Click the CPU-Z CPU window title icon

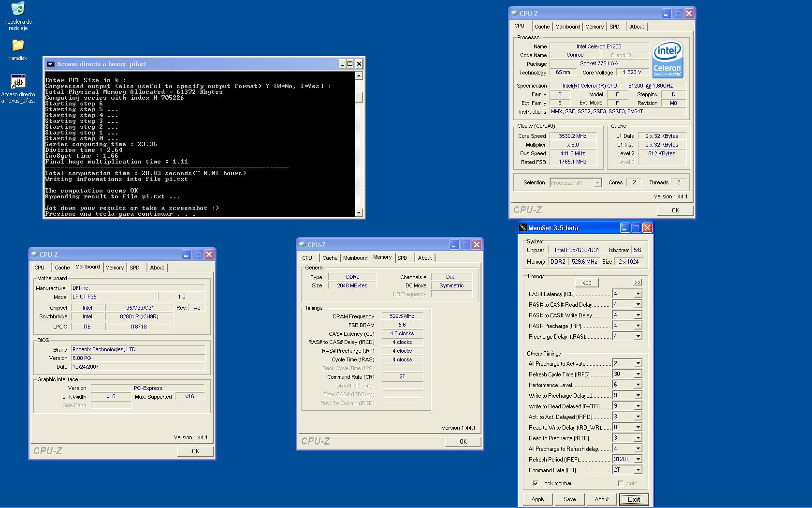[514, 13]
